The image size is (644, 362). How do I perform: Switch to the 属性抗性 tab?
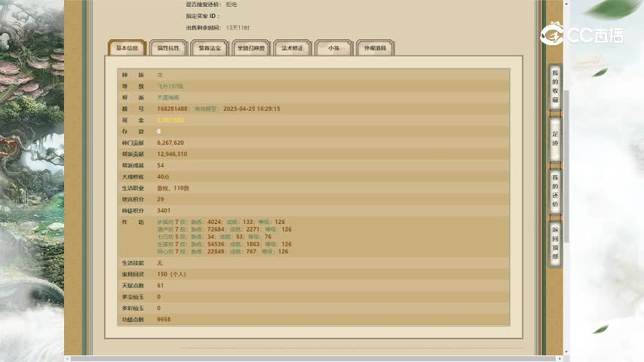point(168,48)
